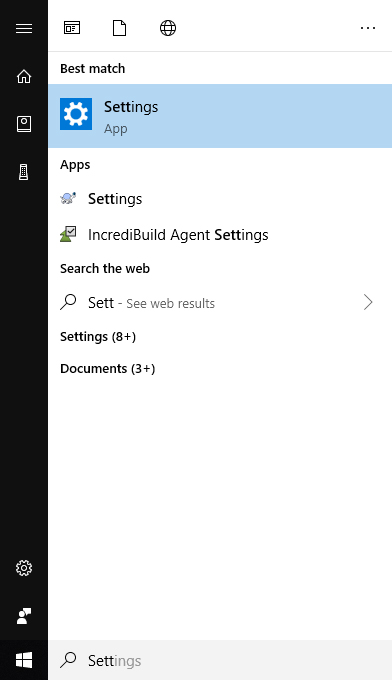Click the search box containing Settings

pos(220,660)
